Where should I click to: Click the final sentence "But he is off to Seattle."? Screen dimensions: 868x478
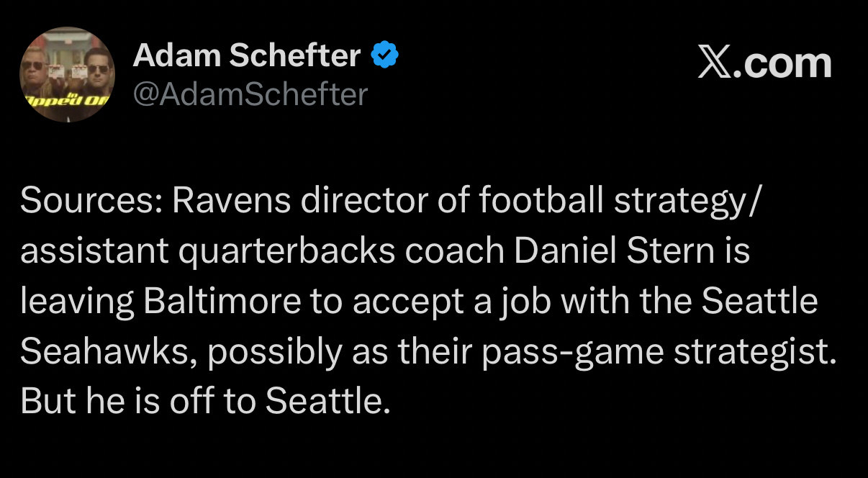[x=205, y=402]
